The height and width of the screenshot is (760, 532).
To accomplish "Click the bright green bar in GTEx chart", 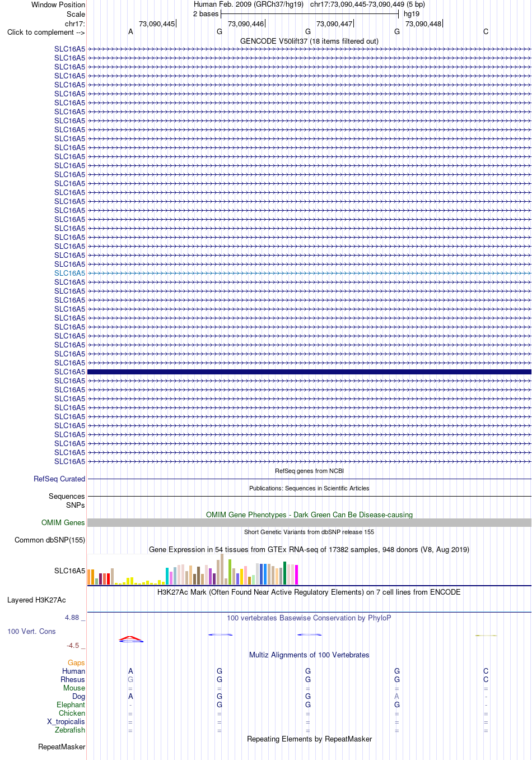I will pos(230,572).
